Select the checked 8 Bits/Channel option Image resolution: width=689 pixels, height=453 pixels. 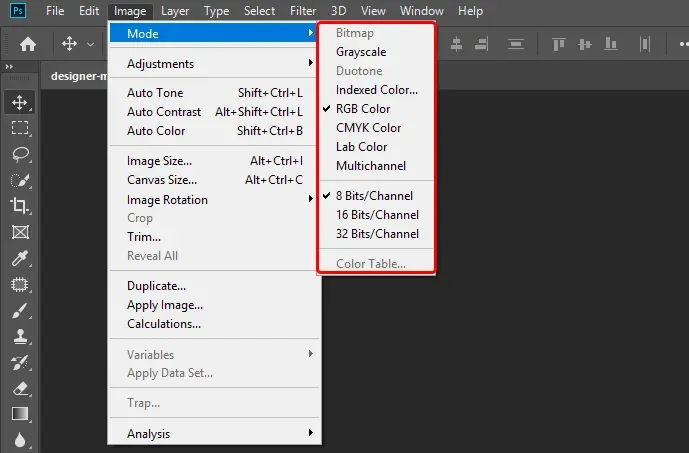coord(376,196)
